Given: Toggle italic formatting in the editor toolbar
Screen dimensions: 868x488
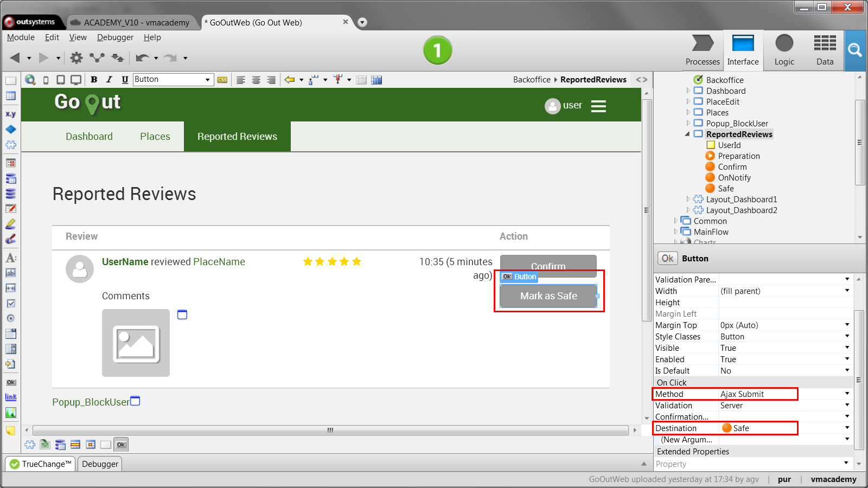Looking at the screenshot, I should coord(109,79).
